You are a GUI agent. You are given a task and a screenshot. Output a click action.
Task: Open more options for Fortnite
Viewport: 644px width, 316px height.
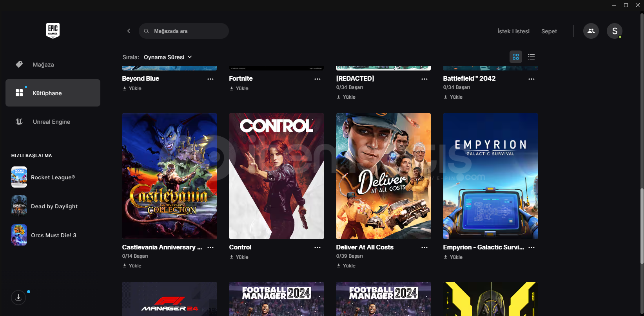317,79
